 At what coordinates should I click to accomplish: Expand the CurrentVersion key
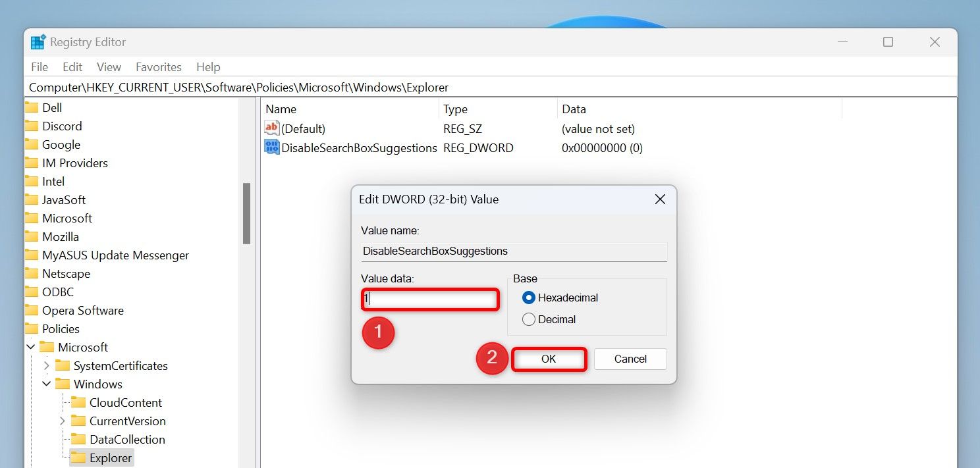[62, 421]
